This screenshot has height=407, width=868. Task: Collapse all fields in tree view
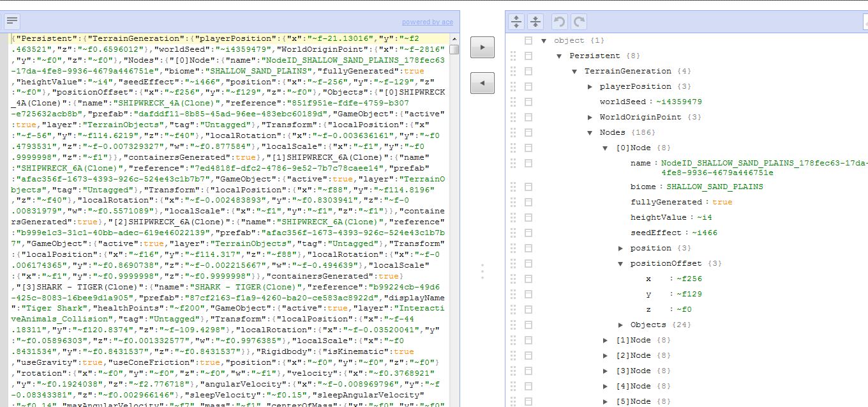(x=535, y=22)
